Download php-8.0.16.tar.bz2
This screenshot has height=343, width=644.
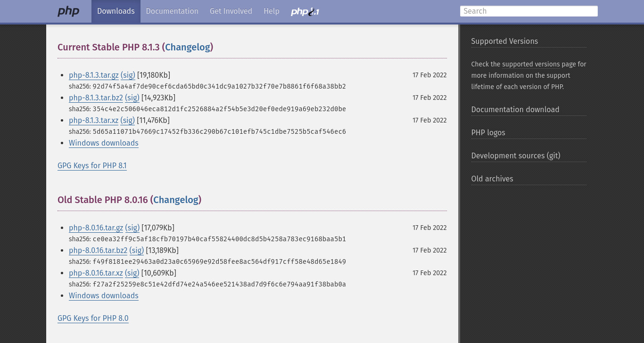[x=98, y=251]
